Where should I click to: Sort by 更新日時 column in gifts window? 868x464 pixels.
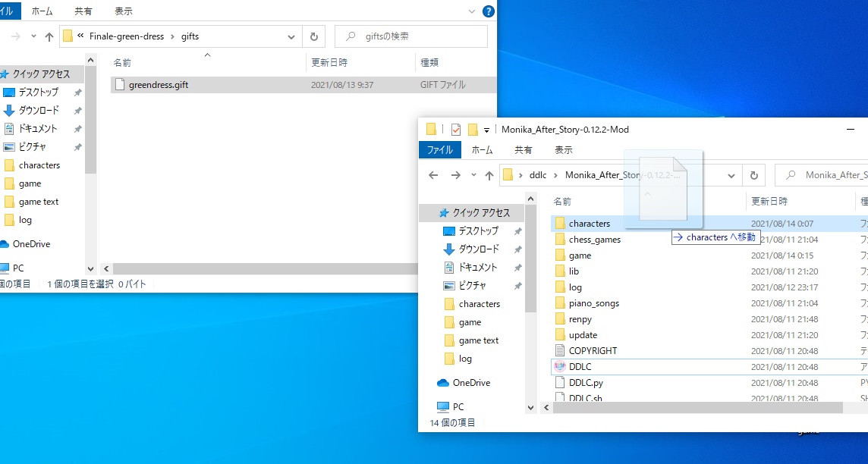point(329,62)
